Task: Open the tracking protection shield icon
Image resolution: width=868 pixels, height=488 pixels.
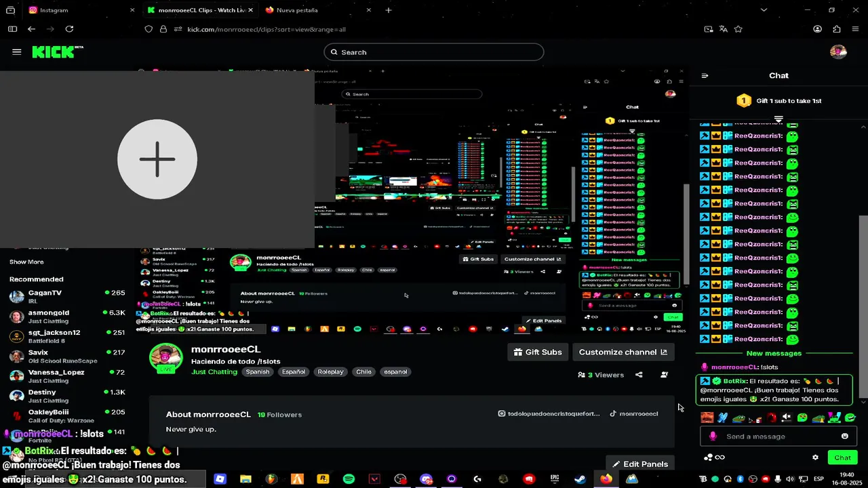Action: click(x=149, y=29)
